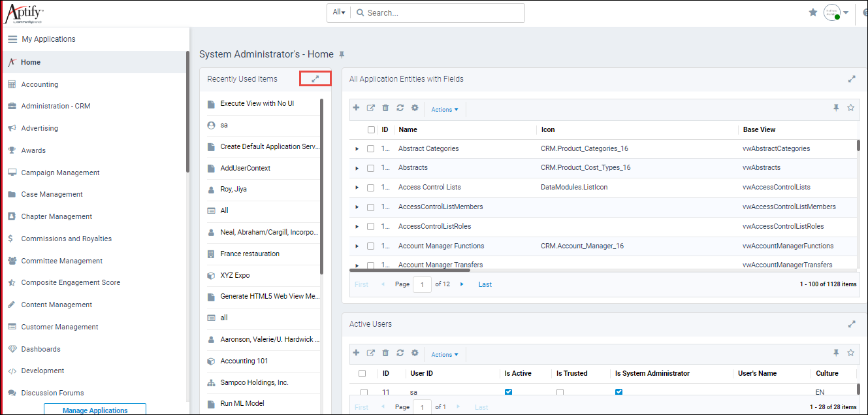The width and height of the screenshot is (868, 415).
Task: Open the gear settings icon above the entities list
Action: coord(415,107)
